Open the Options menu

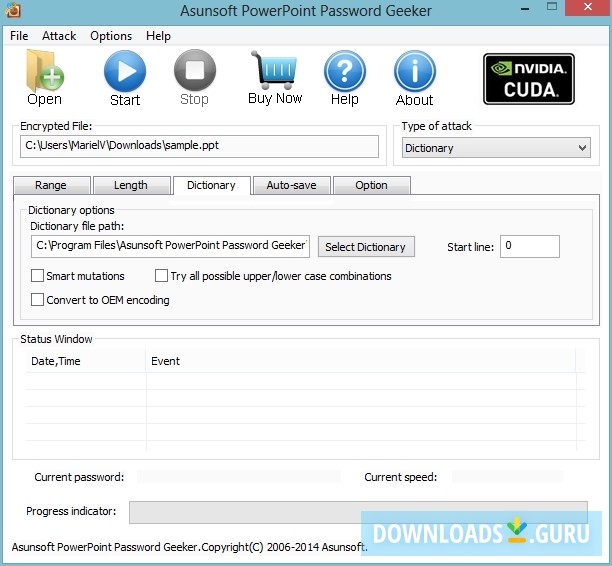click(111, 36)
